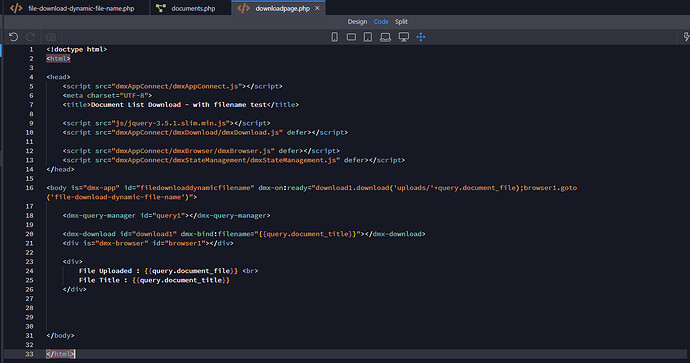Switch to Design view
The width and height of the screenshot is (690, 363).
tap(357, 22)
